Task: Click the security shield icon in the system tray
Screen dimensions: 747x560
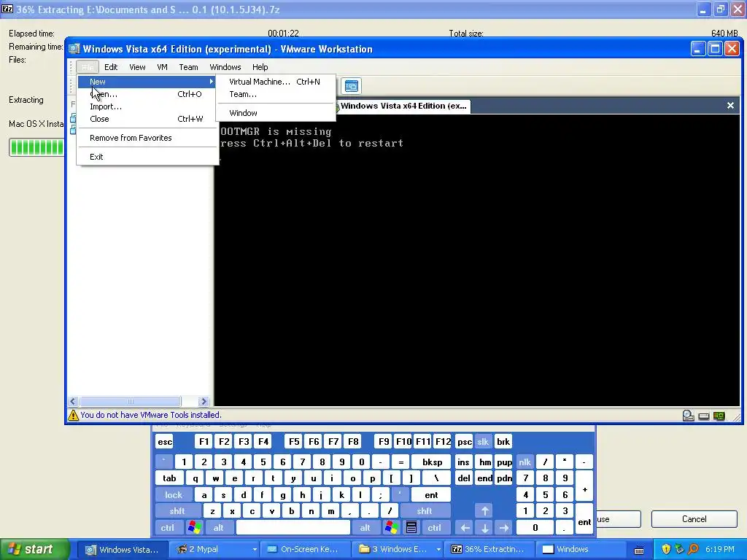Action: tap(666, 549)
